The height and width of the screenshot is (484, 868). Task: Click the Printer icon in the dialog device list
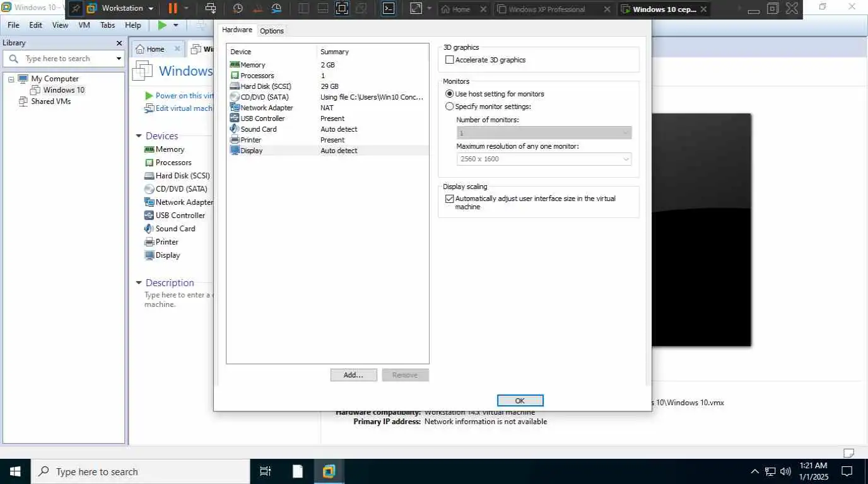[235, 140]
